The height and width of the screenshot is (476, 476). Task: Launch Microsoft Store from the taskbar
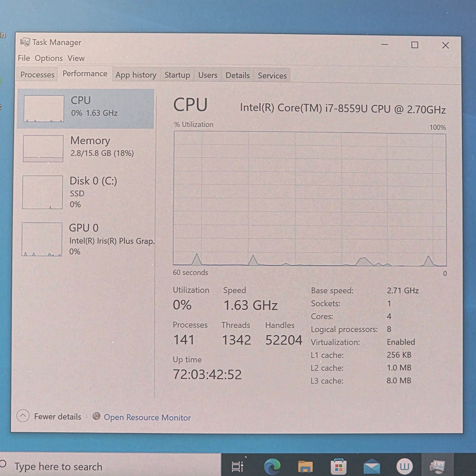coord(338,466)
